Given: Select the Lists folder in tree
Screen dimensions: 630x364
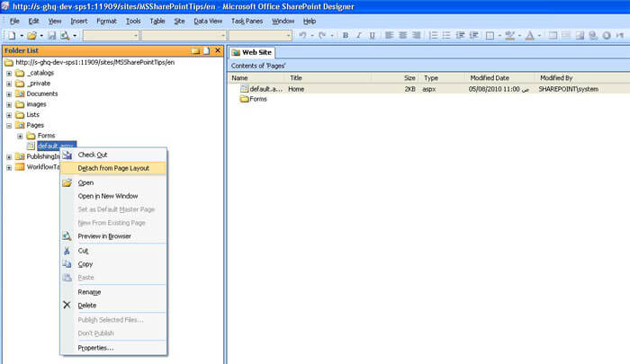Looking at the screenshot, I should 32,115.
